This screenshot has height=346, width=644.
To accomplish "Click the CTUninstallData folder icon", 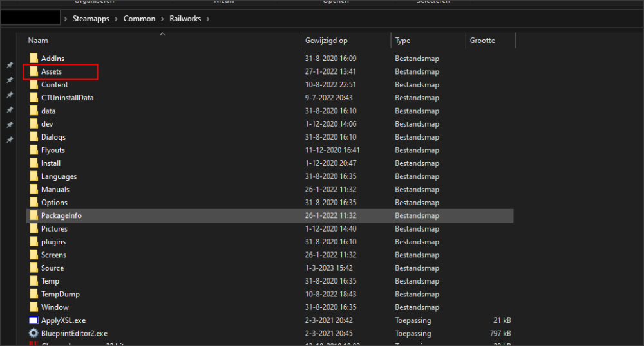I will 33,98.
